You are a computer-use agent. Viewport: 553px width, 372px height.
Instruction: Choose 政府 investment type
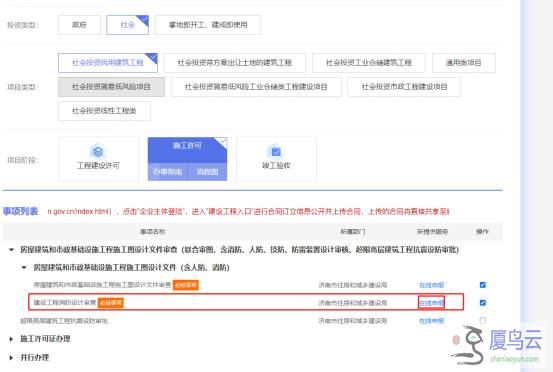point(79,25)
